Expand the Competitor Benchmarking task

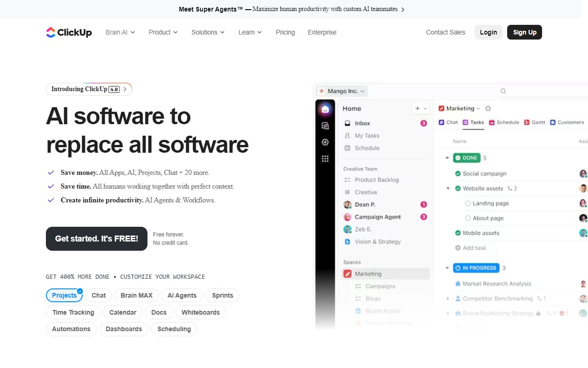tap(448, 299)
